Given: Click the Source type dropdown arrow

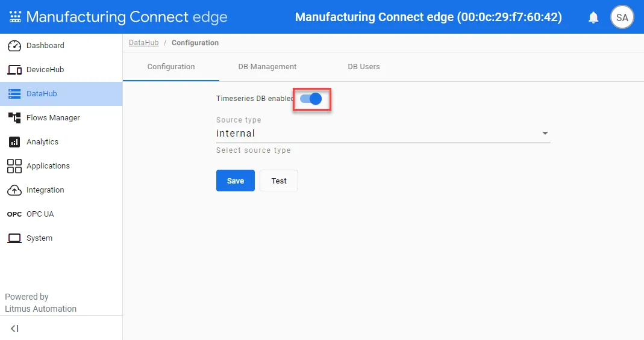Looking at the screenshot, I should 545,134.
